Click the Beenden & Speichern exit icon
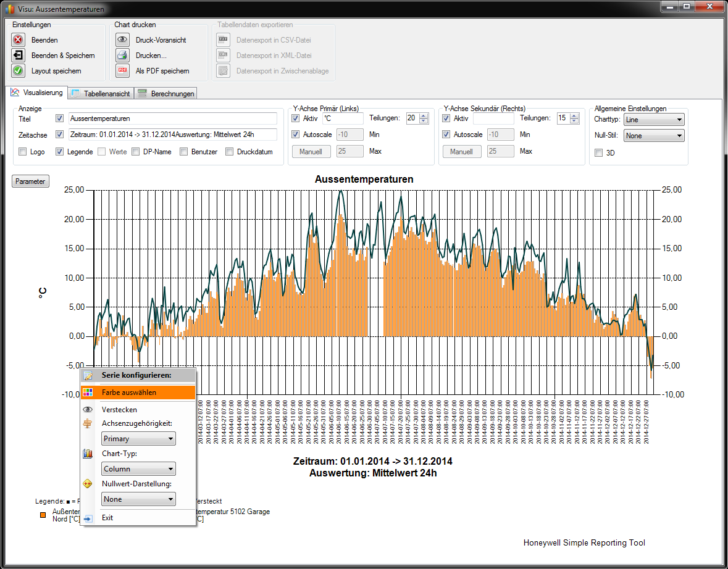Viewport: 728px width, 569px height. tap(18, 55)
